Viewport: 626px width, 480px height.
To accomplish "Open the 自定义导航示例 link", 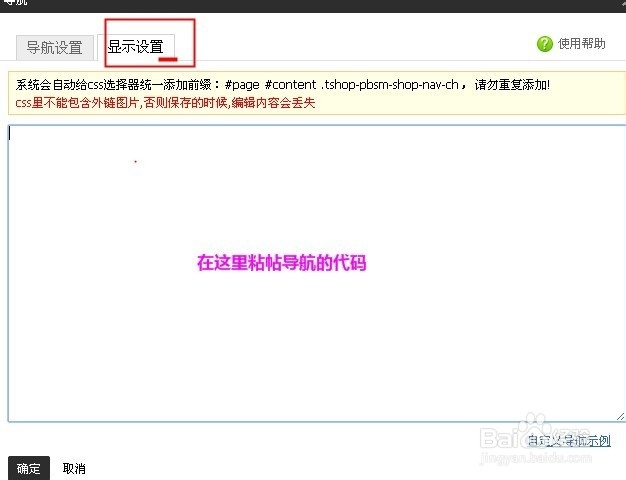I will [569, 441].
